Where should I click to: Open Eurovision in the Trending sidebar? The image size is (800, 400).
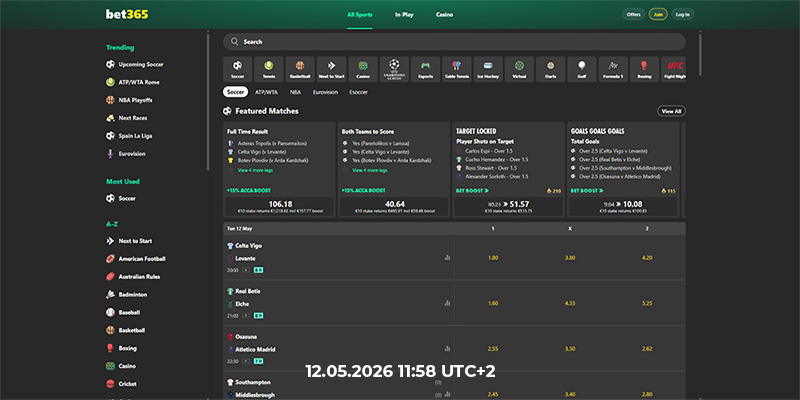coord(126,154)
